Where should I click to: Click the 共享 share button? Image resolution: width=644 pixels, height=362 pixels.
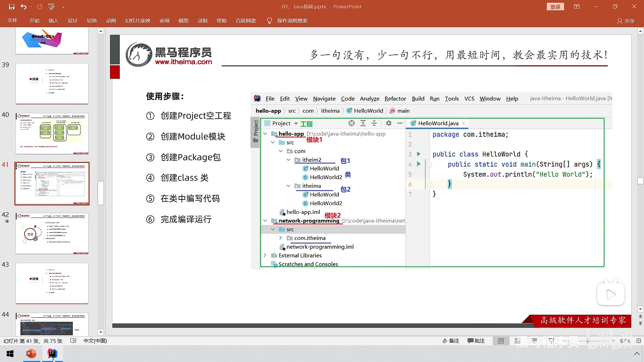(626, 21)
